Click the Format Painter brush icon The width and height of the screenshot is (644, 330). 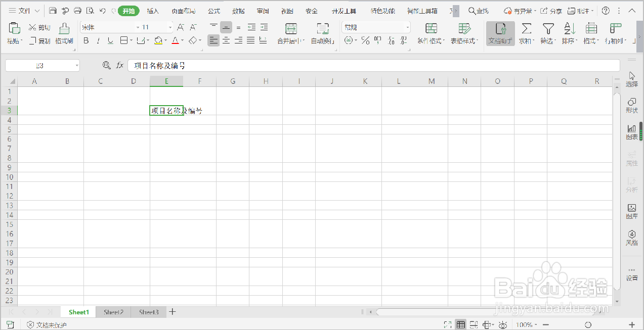(x=64, y=28)
